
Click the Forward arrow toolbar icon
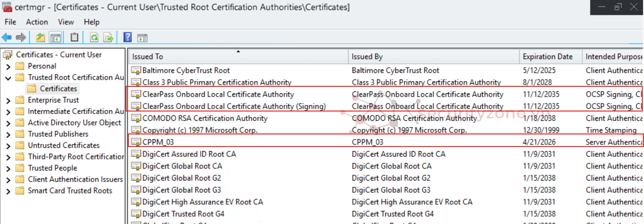point(21,38)
